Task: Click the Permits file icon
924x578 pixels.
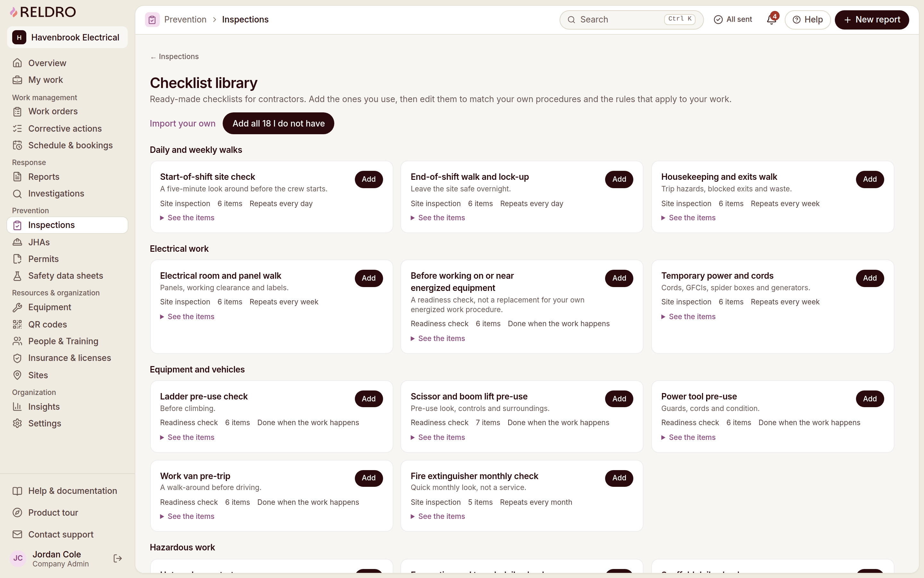Action: (x=17, y=259)
